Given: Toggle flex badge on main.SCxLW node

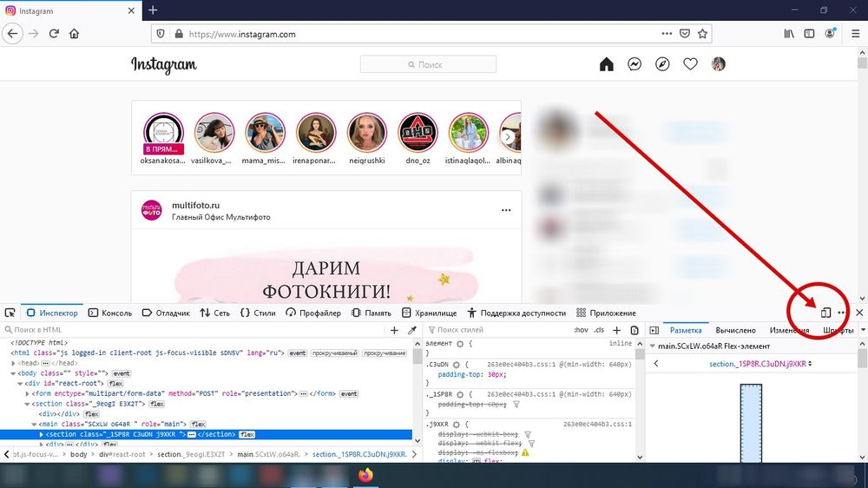Looking at the screenshot, I should tap(198, 425).
